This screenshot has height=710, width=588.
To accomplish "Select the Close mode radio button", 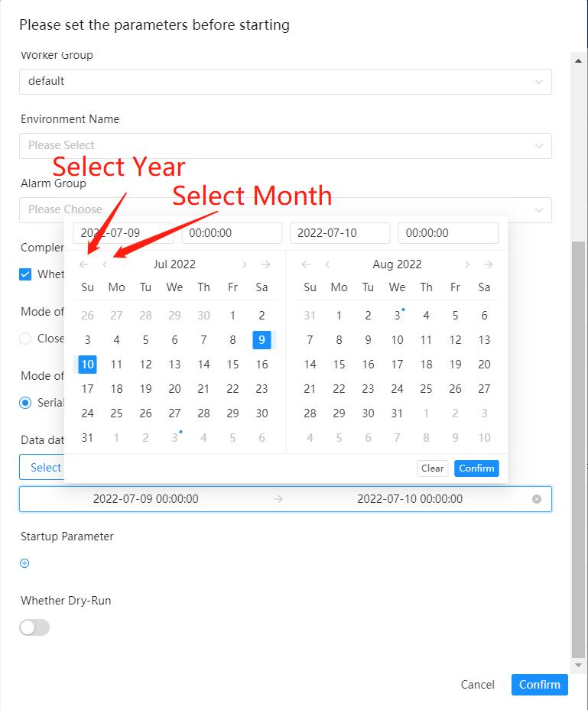I will 25,339.
